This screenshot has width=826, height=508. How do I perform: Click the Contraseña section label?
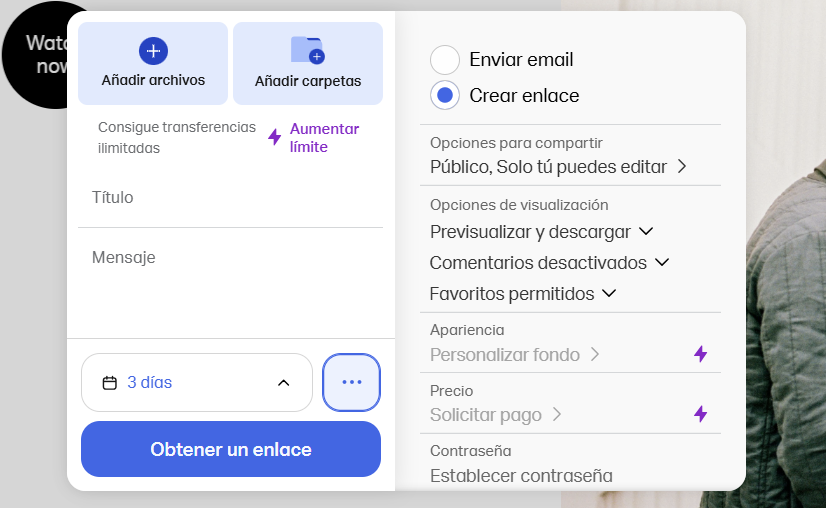470,451
